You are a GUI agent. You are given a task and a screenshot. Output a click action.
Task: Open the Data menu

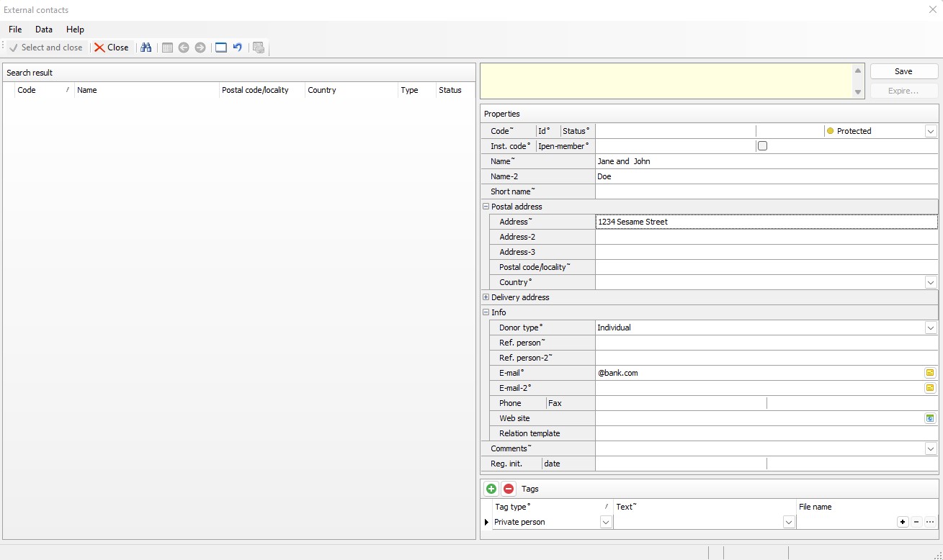coord(44,30)
